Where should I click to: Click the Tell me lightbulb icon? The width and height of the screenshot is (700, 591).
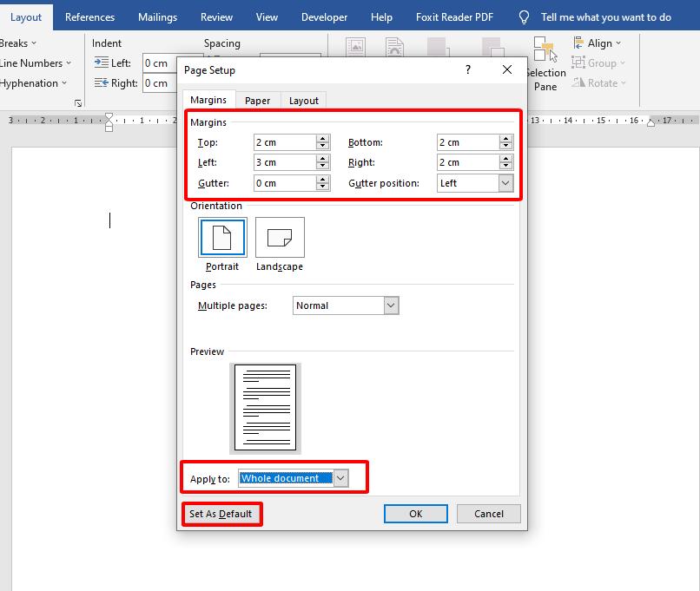coord(524,17)
